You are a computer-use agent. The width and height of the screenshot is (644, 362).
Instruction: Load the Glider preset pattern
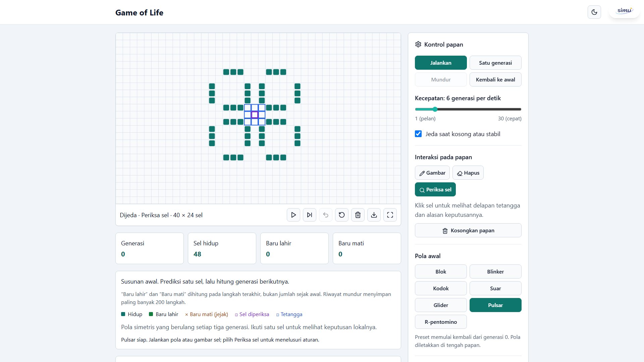(x=441, y=305)
